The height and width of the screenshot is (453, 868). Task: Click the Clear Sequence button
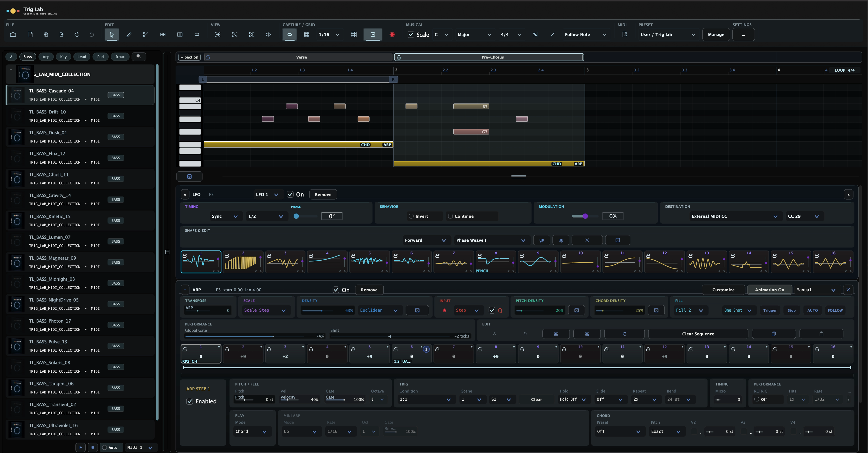(698, 334)
